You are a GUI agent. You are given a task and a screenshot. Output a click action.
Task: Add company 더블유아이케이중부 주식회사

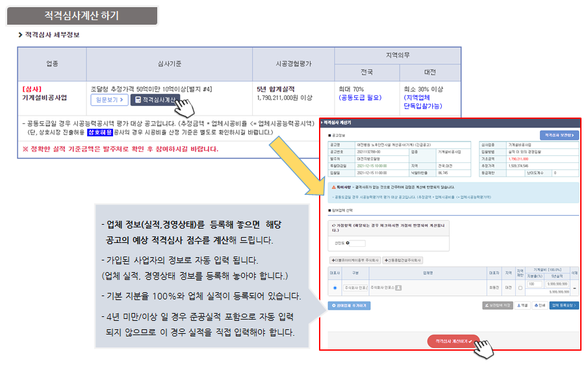pos(355,260)
